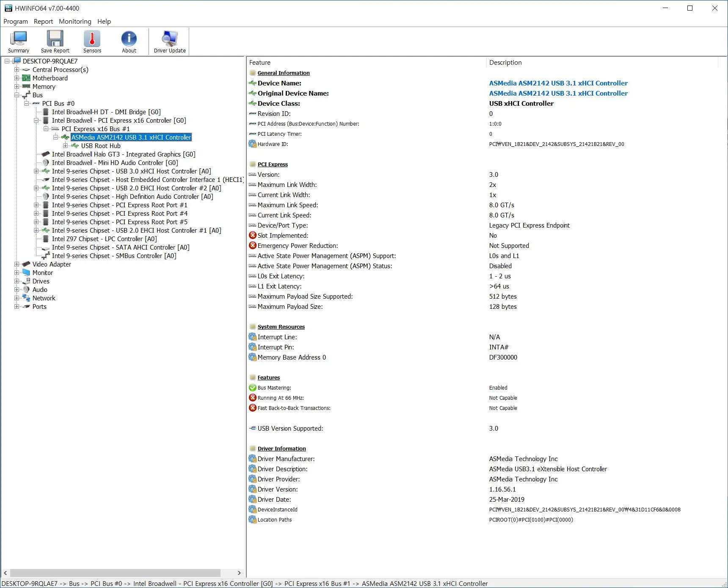The width and height of the screenshot is (728, 588).
Task: Expand the Drives tree node
Action: 17,281
